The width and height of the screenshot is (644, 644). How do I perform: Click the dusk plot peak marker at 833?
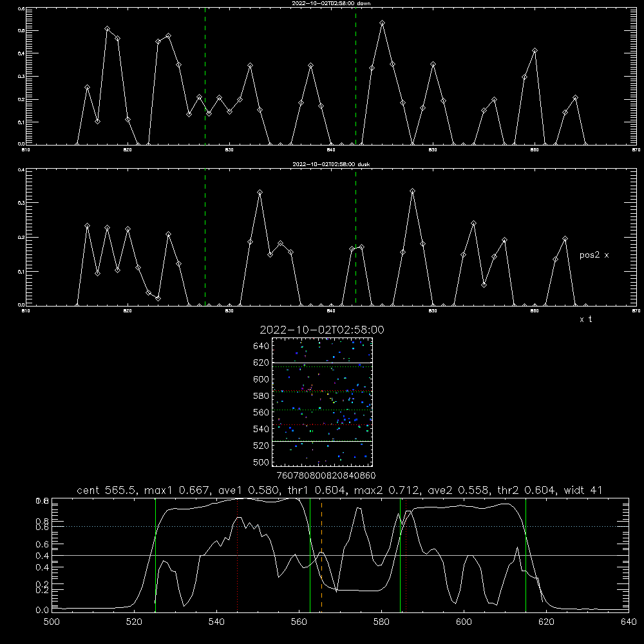[260, 192]
